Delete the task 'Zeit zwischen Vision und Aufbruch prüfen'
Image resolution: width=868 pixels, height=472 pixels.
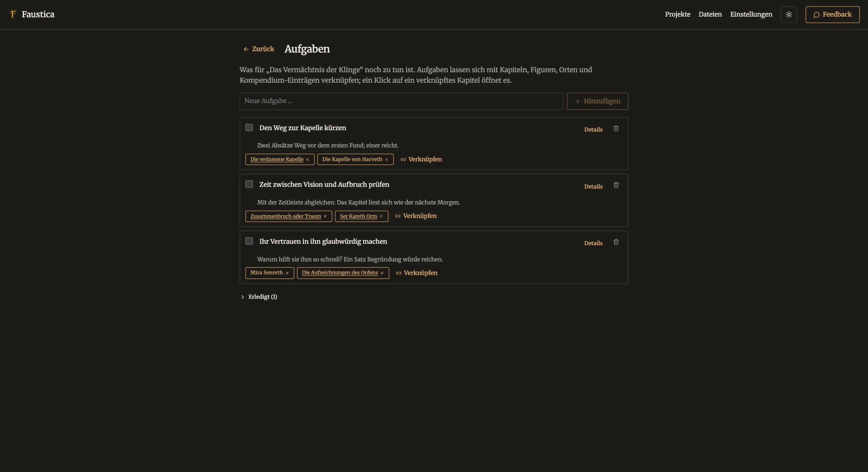pyautogui.click(x=616, y=185)
